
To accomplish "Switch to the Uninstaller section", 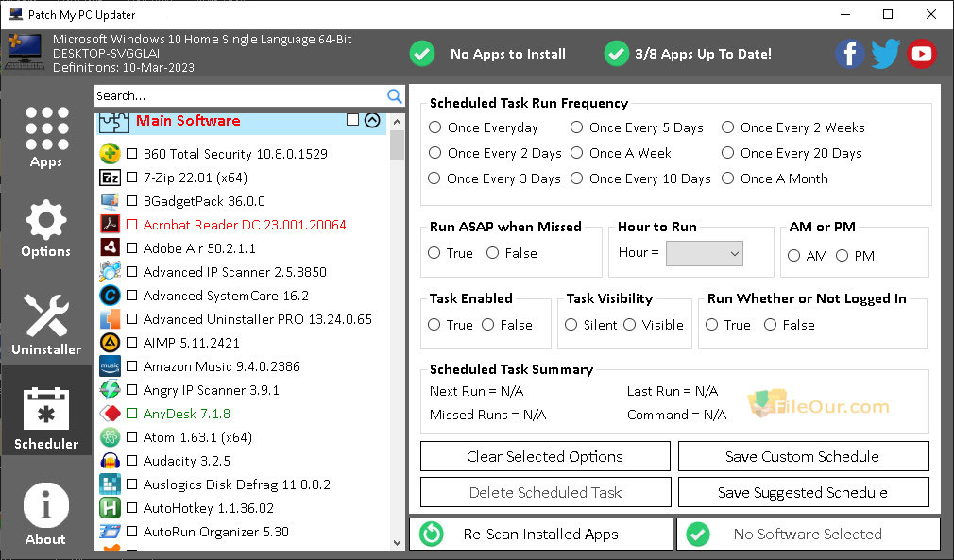I will [x=46, y=324].
